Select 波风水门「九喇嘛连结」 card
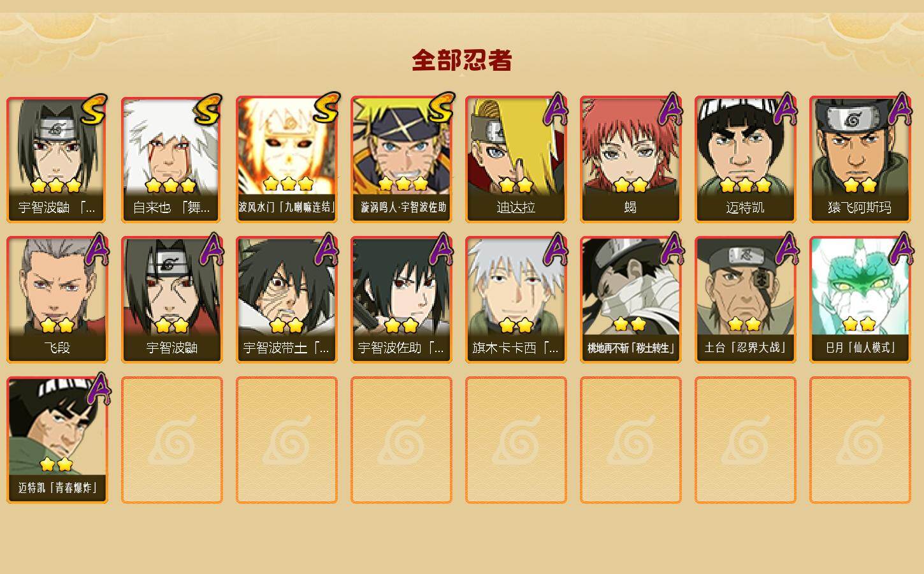 click(287, 159)
